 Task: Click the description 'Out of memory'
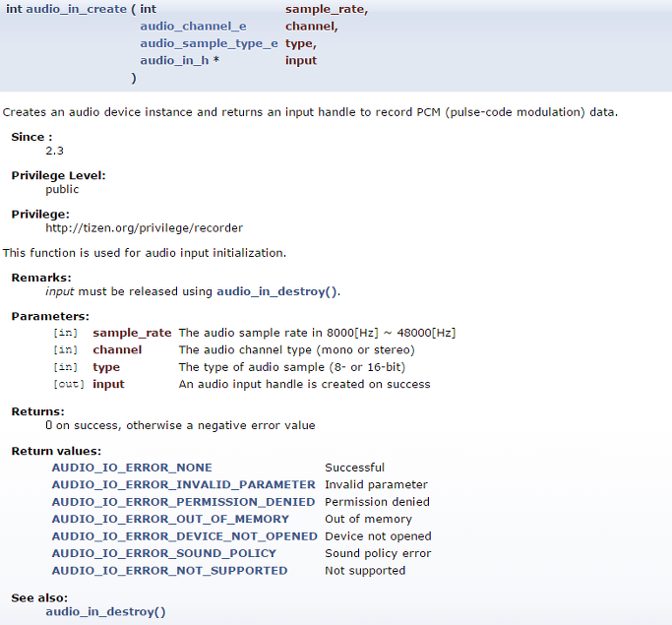point(368,519)
